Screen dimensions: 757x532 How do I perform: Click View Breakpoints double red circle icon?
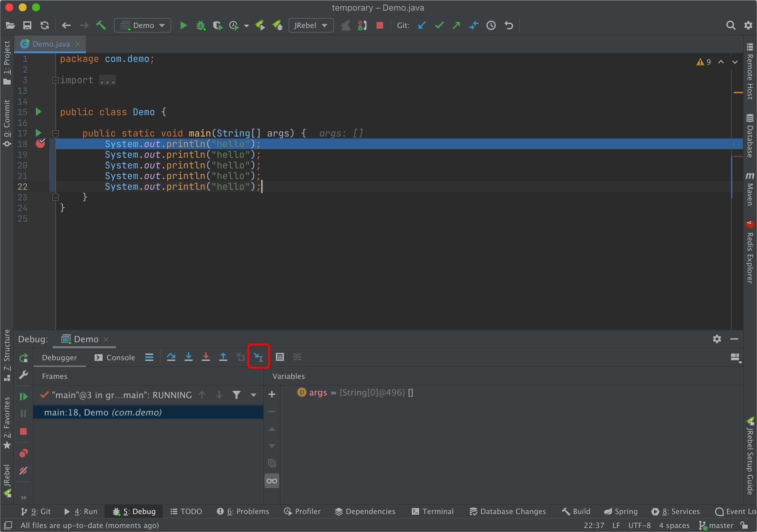(23, 453)
